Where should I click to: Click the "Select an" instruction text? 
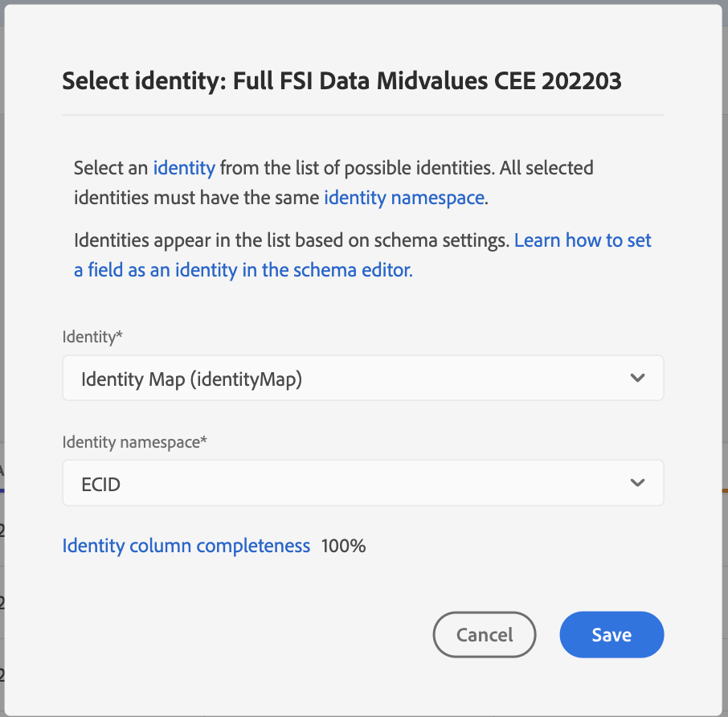tap(111, 168)
